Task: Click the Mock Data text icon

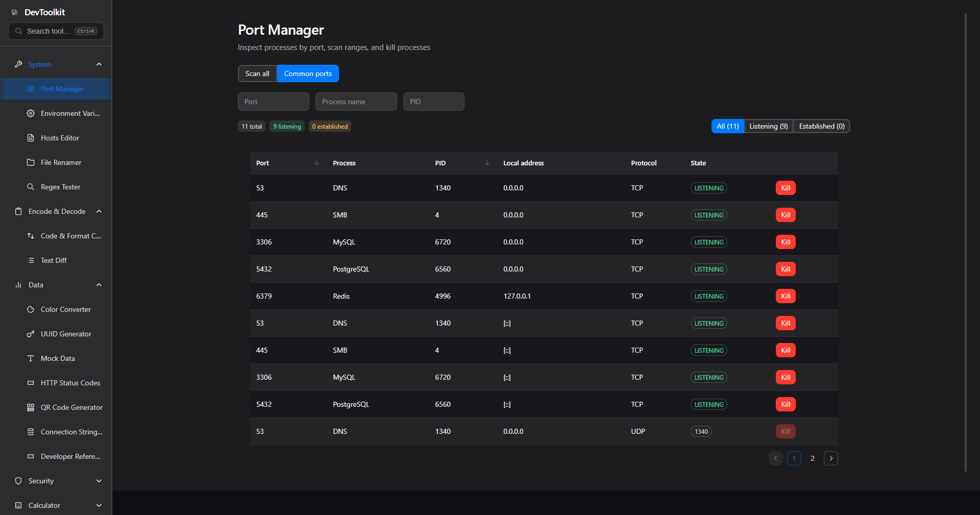Action: click(31, 358)
